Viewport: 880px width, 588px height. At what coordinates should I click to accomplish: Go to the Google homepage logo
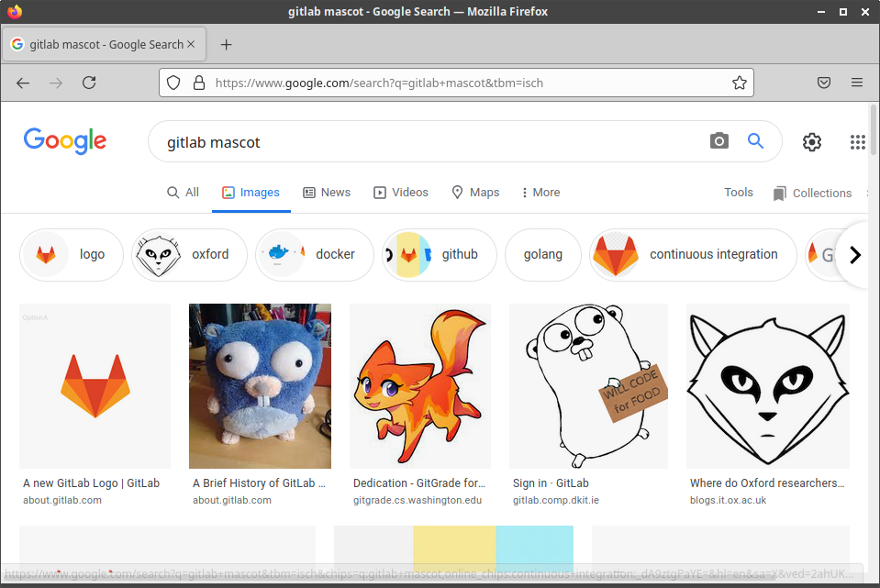(64, 140)
